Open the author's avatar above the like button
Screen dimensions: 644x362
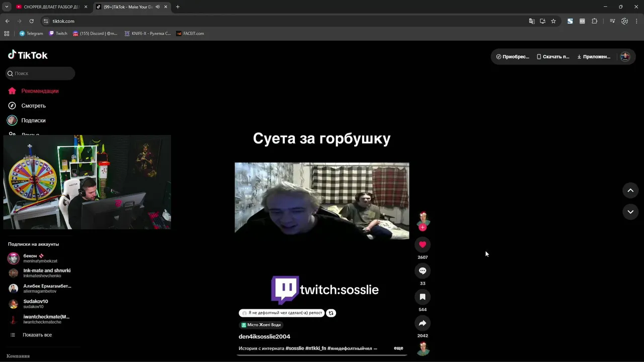click(423, 218)
